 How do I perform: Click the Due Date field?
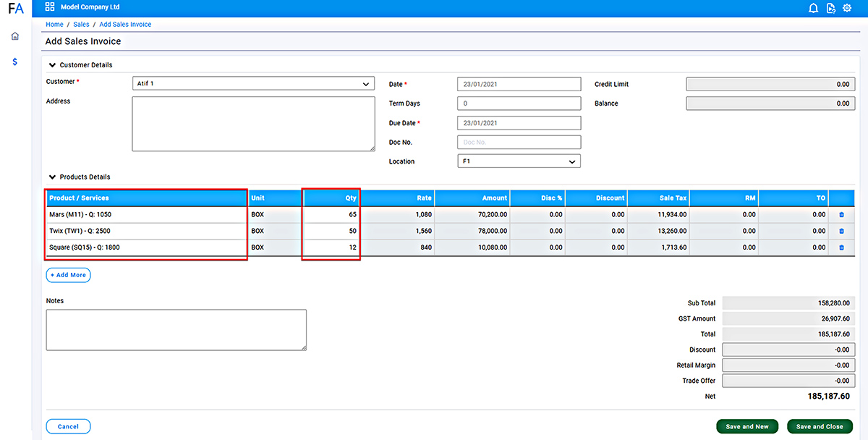click(519, 123)
